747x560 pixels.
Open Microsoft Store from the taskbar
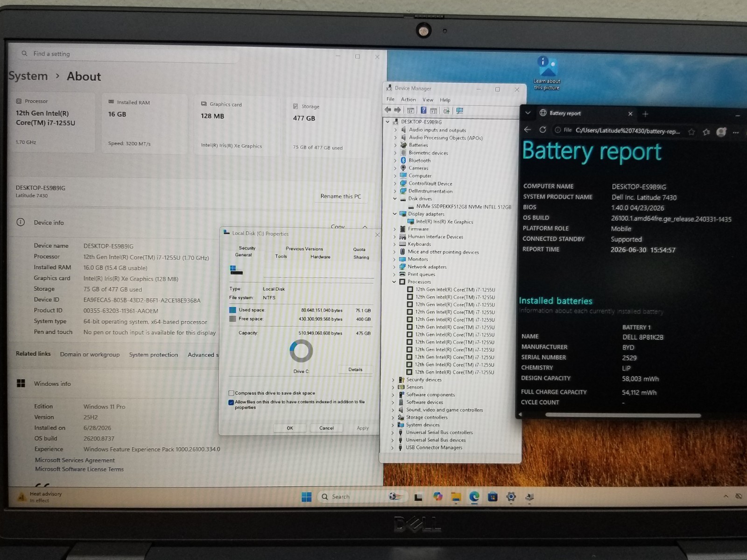click(x=493, y=497)
